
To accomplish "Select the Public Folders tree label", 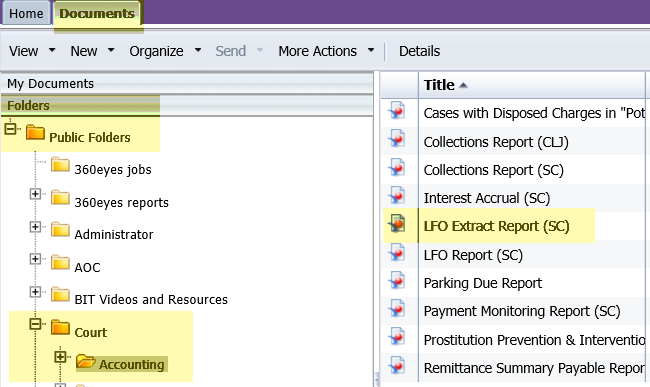I will (x=90, y=138).
